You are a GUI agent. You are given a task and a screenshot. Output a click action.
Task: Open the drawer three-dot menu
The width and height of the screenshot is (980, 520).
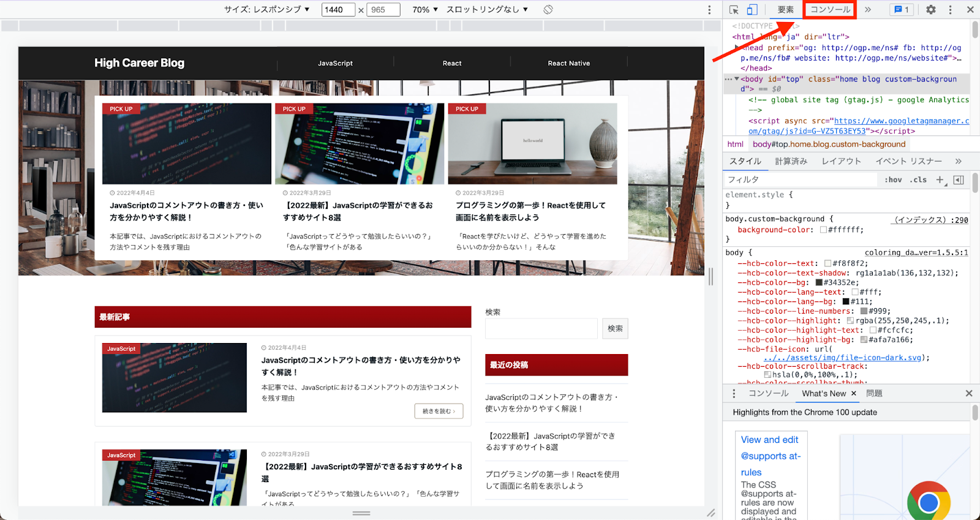pos(734,393)
